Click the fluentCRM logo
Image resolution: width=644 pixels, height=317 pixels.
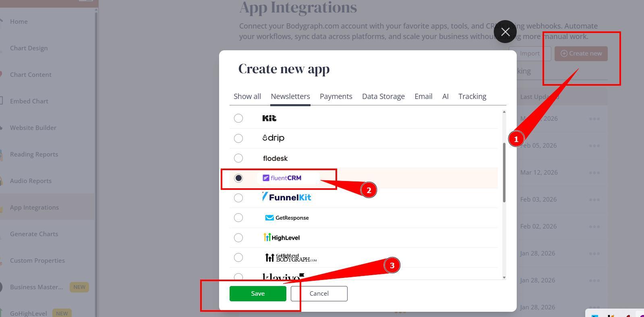[x=282, y=178]
